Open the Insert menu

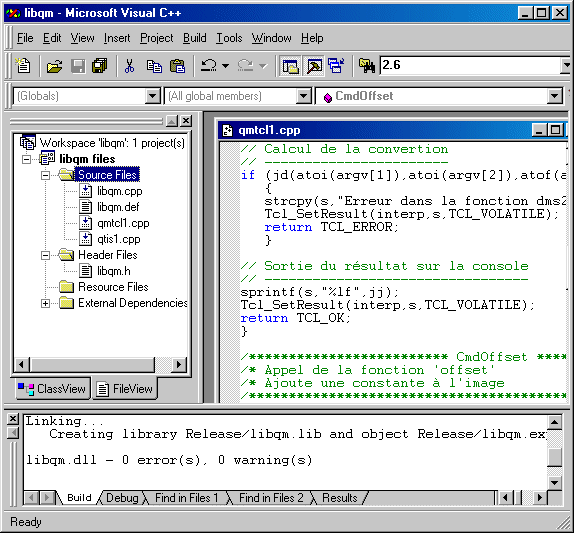(117, 38)
